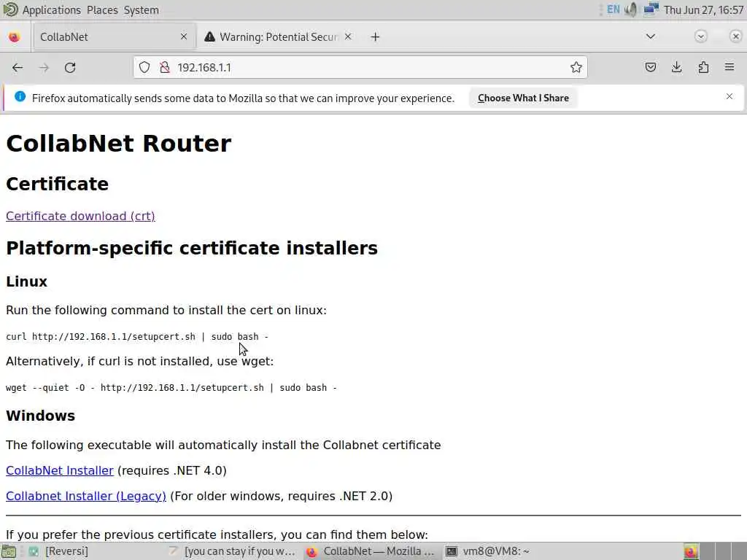Expand the list all tabs dropdown
This screenshot has width=747, height=560.
coord(650,36)
